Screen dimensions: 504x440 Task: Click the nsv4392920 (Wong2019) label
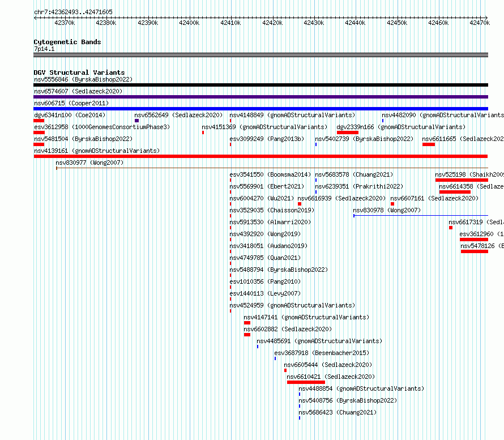pos(265,234)
